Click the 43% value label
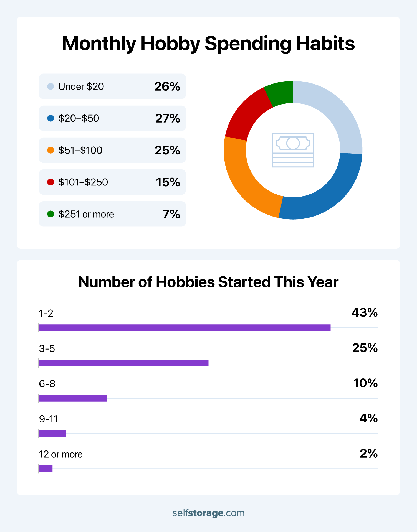 365,313
